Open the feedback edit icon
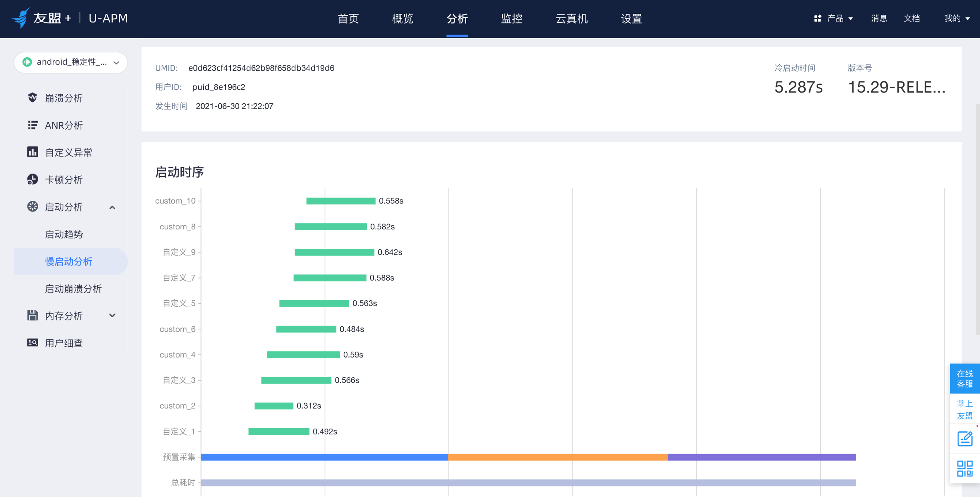This screenshot has height=497, width=980. tap(964, 439)
